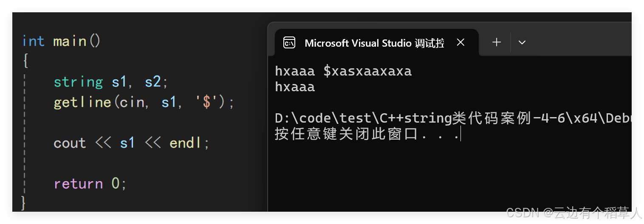Click the 'int' keyword before main

coord(33,41)
